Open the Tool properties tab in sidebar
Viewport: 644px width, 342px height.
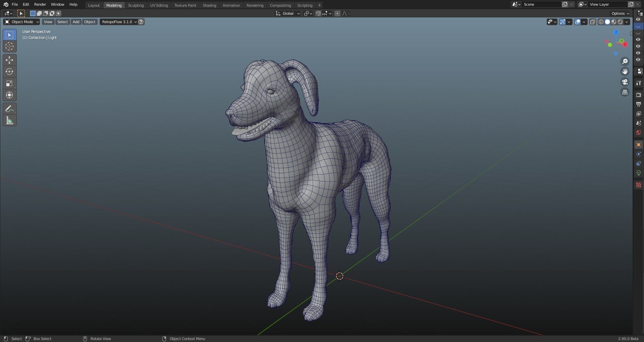coord(639,83)
